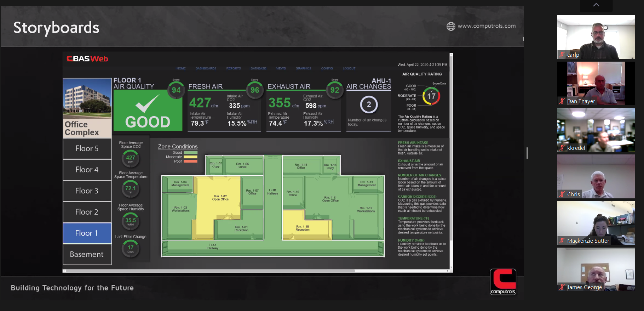Screen dimensions: 644x311
Task: Click the Floor Average Space CO2 gauge
Action: coord(131,158)
